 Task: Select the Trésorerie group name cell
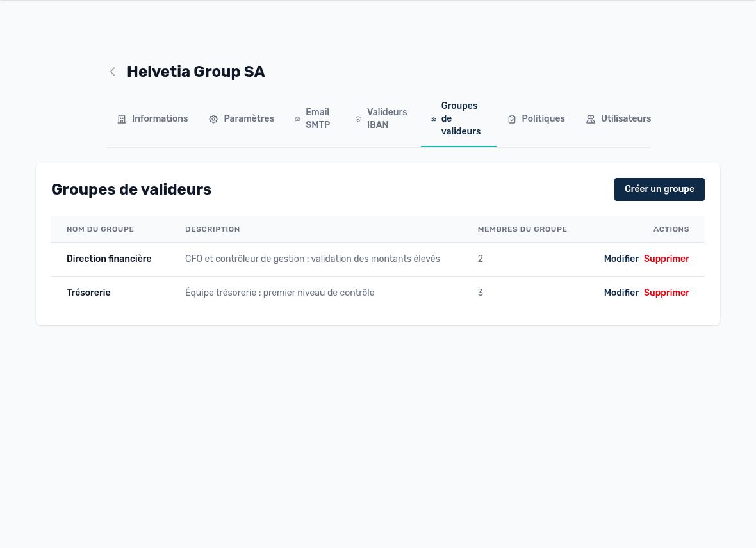(88, 293)
